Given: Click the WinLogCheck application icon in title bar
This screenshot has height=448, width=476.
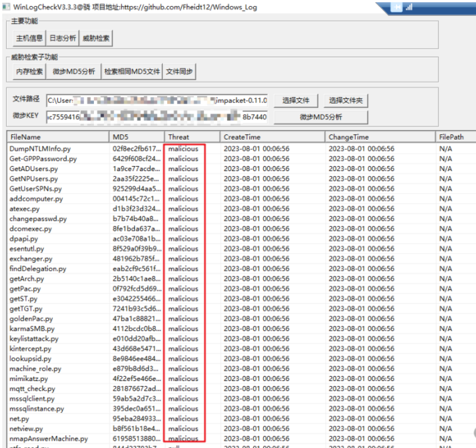Looking at the screenshot, I should (x=6, y=7).
